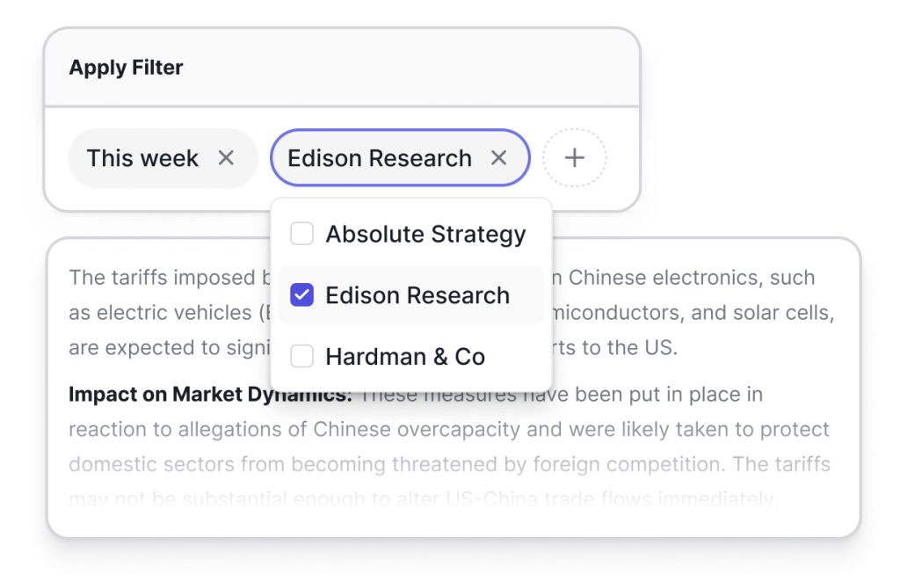Select Absolute Strategy option label in menu

pyautogui.click(x=425, y=234)
